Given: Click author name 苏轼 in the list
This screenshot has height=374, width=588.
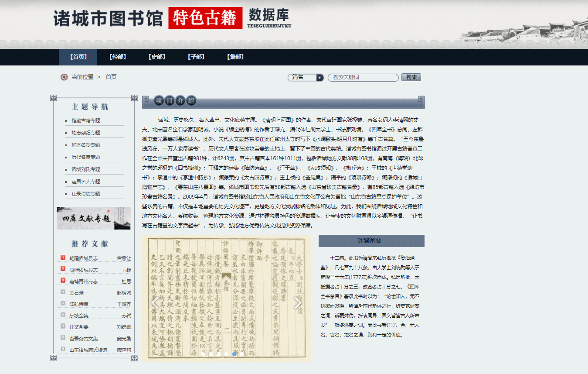Looking at the screenshot, I should (126, 316).
